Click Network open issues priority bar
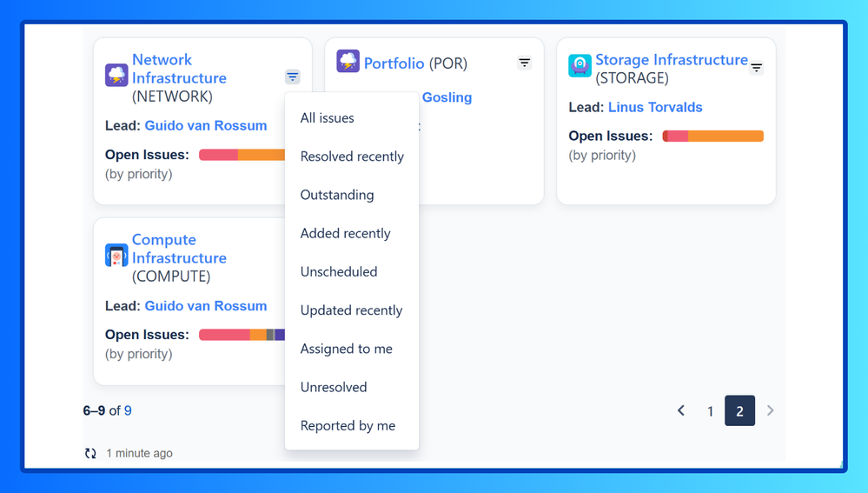The image size is (868, 493). tap(242, 155)
